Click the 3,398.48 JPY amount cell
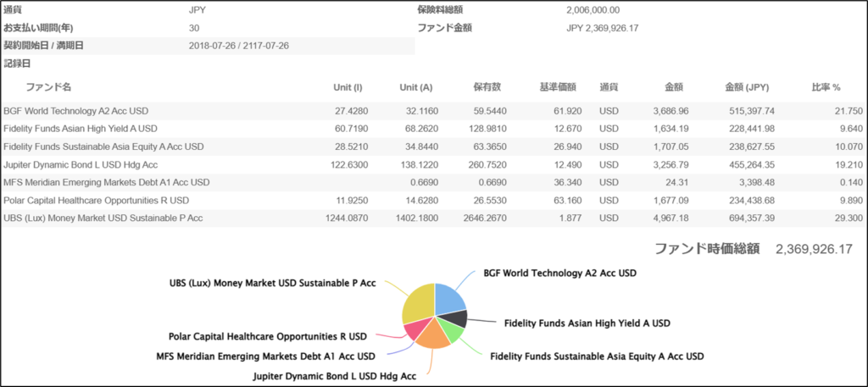868x387 pixels. pos(756,182)
